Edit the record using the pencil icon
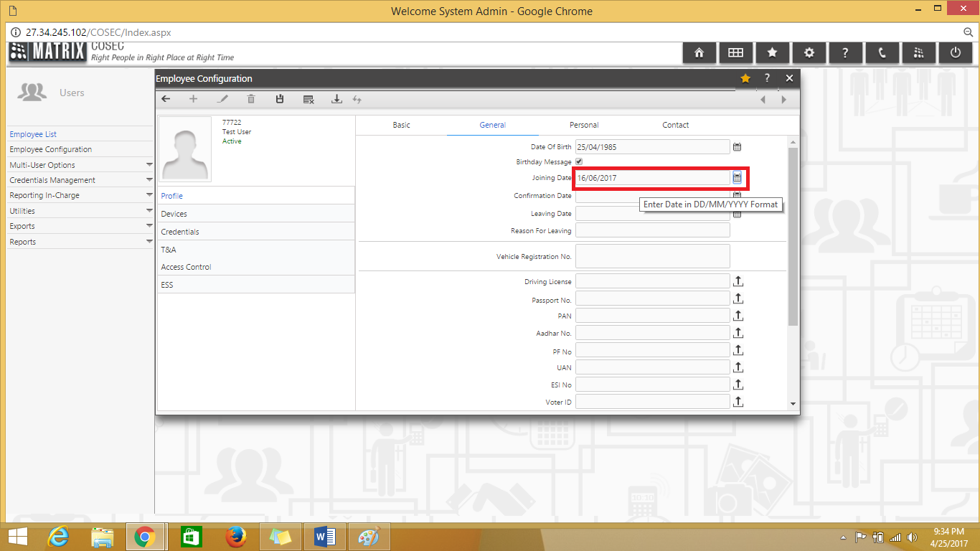Screen dimensions: 980x551 222,99
